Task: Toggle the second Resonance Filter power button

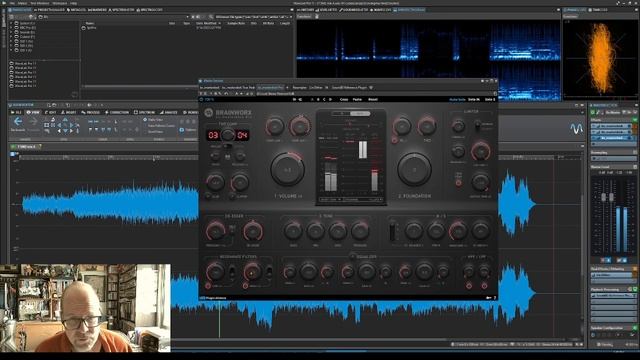Action: coord(245,286)
